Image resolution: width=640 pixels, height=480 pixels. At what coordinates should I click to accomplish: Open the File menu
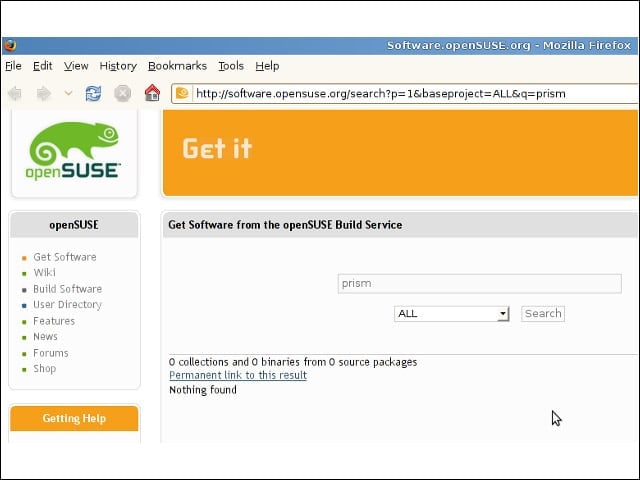click(x=13, y=66)
